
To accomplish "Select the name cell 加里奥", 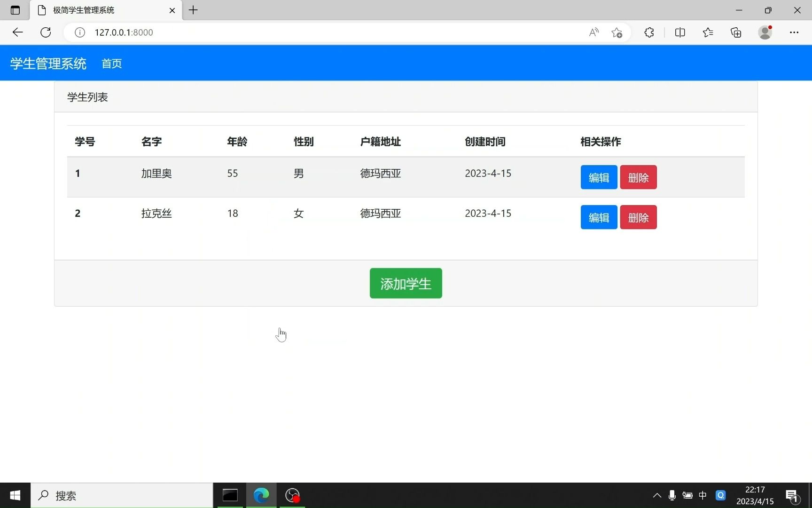I will point(156,173).
